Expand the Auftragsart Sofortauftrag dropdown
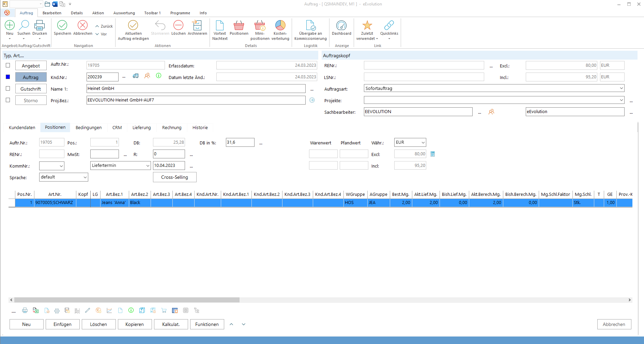644x344 pixels. click(x=622, y=88)
